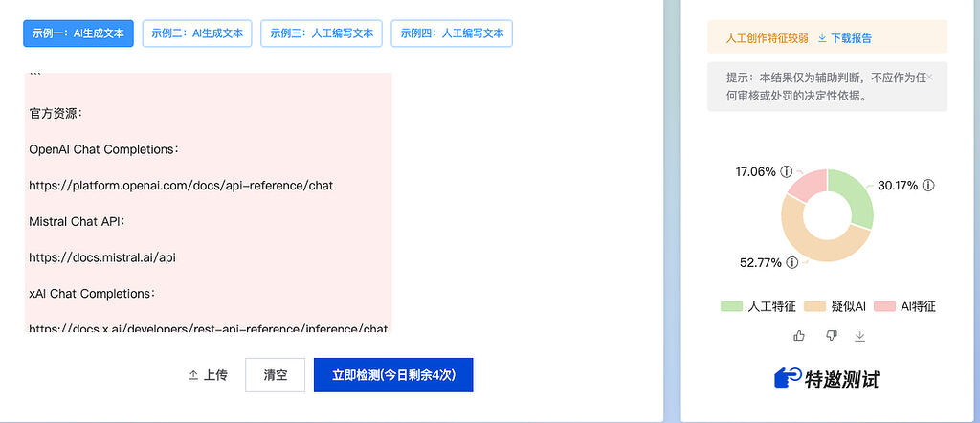Click info icon next to 30.17%
Viewport: 980px width, 423px height.
(928, 186)
